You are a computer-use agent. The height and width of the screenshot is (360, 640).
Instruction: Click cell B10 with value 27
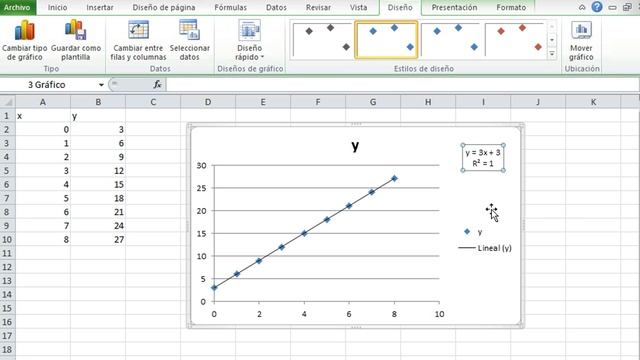98,240
